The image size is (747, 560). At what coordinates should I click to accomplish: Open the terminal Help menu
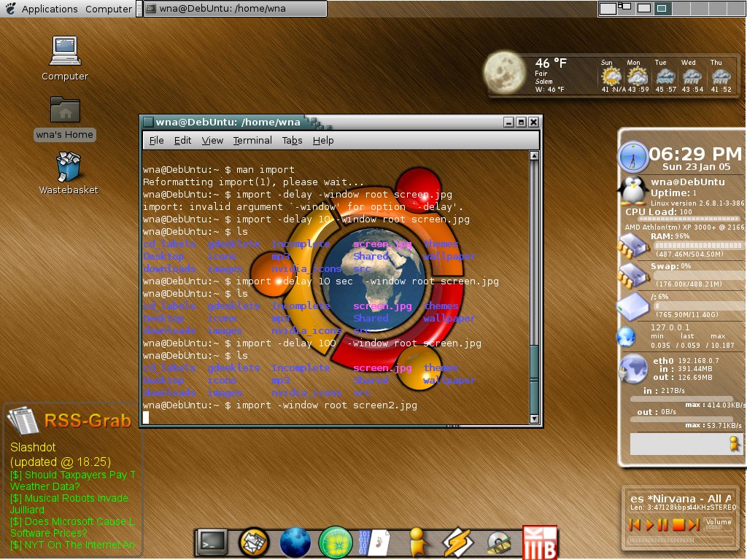323,141
